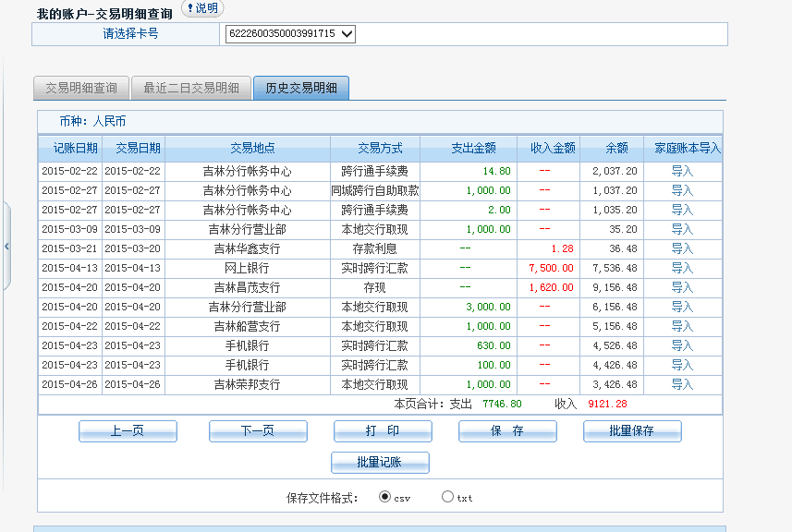The height and width of the screenshot is (532, 792).
Task: Click 导入 link for 2015-02-22 transaction
Action: [682, 171]
